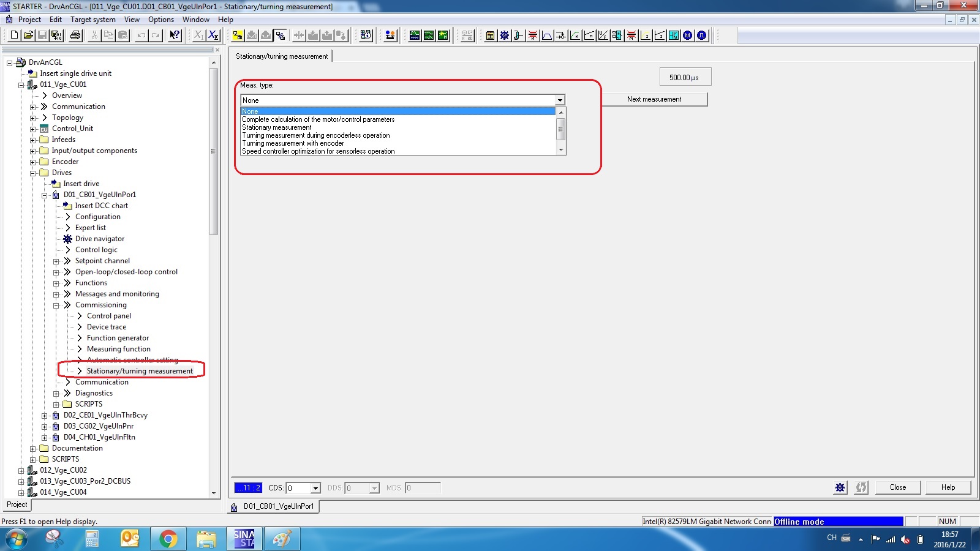Open the Edit menu
The width and height of the screenshot is (980, 551).
[x=56, y=20]
